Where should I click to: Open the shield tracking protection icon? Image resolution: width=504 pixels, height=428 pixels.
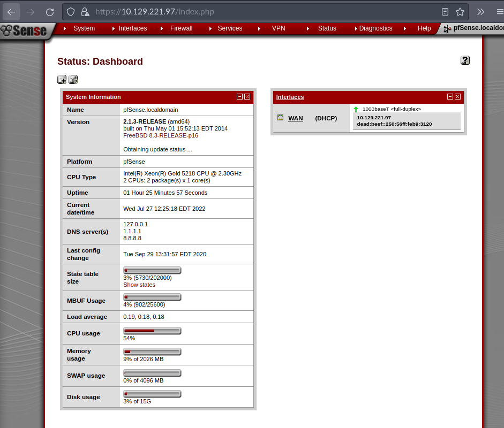(x=71, y=12)
